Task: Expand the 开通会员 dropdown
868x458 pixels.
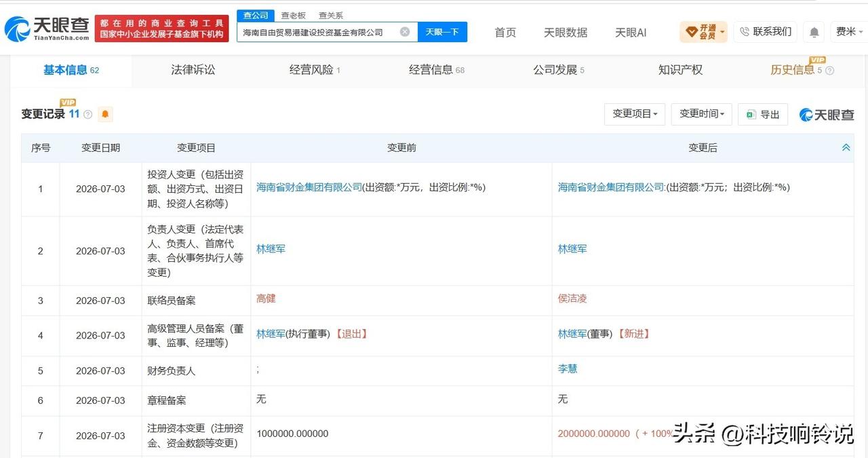Action: 704,32
